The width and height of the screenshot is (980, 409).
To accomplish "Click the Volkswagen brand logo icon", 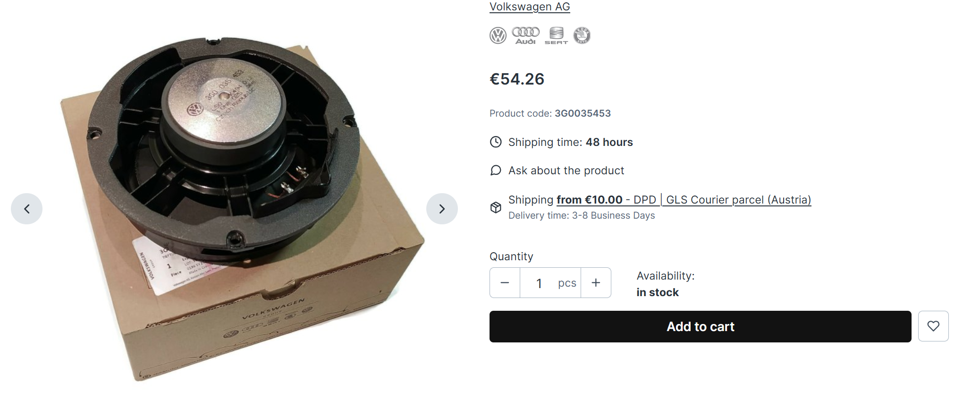I will [x=498, y=35].
